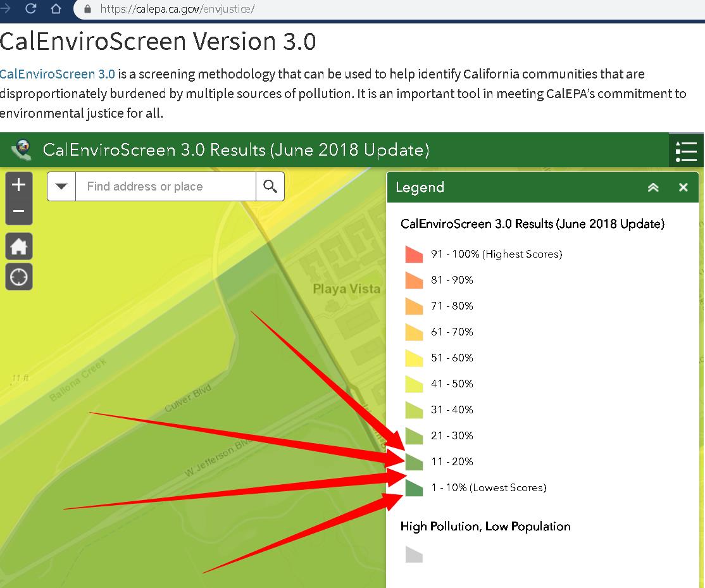This screenshot has width=705, height=588.
Task: Click the Culver Blvd map label
Action: pyautogui.click(x=188, y=398)
